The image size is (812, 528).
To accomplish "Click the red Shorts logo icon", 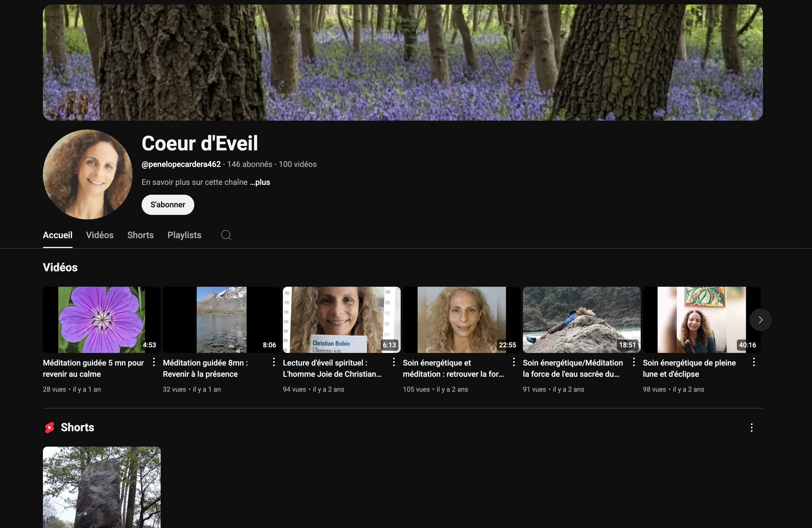I will [x=50, y=427].
